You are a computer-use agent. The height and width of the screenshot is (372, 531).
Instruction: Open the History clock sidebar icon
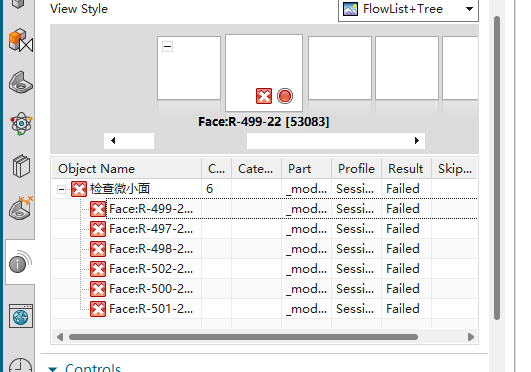click(x=20, y=364)
